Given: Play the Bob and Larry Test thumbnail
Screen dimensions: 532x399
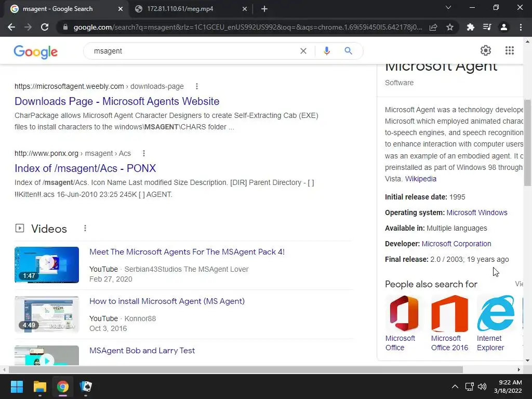Looking at the screenshot, I should [47, 355].
